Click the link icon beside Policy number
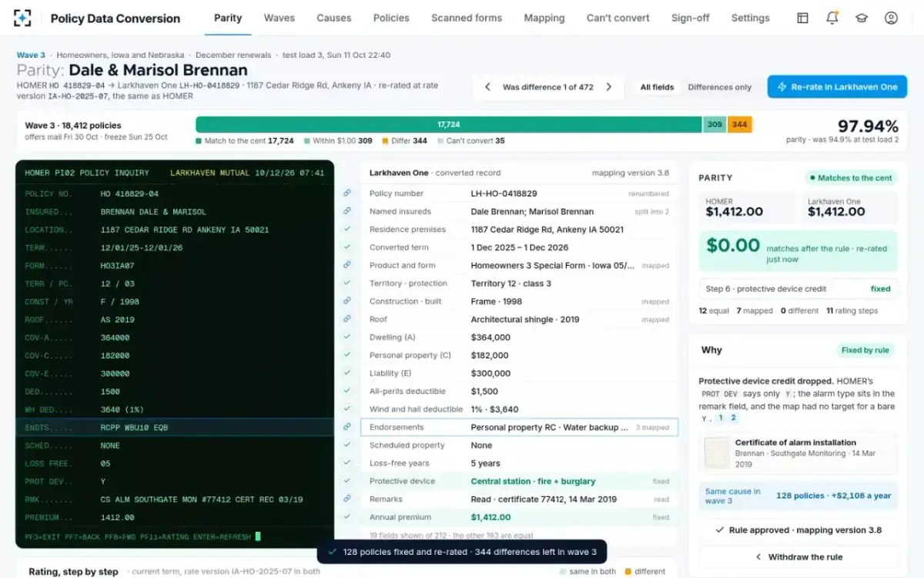Viewport: 924px width, 578px height. pos(347,193)
